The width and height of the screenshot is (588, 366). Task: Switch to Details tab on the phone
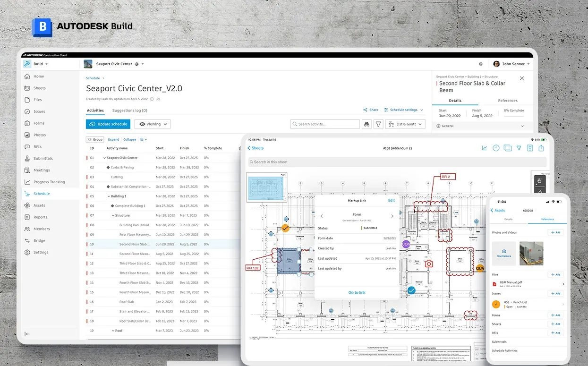(508, 219)
